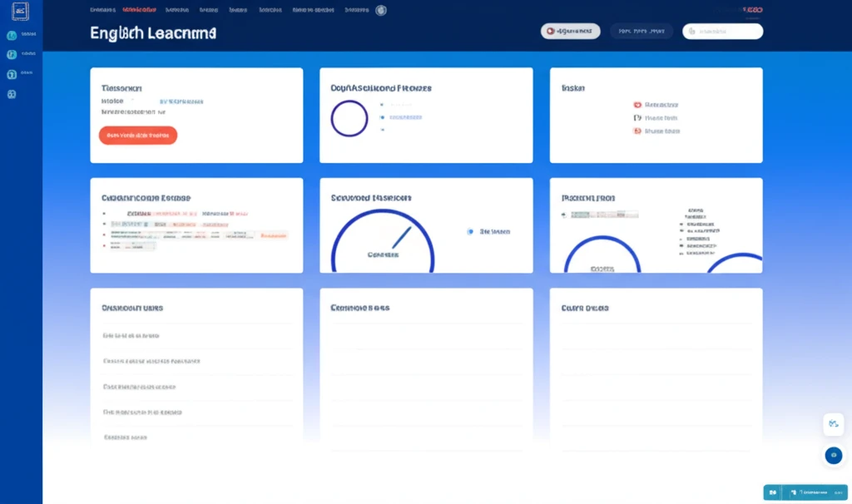Image resolution: width=852 pixels, height=504 pixels.
Task: Click the purple ring chart in the top middle card
Action: (x=349, y=118)
